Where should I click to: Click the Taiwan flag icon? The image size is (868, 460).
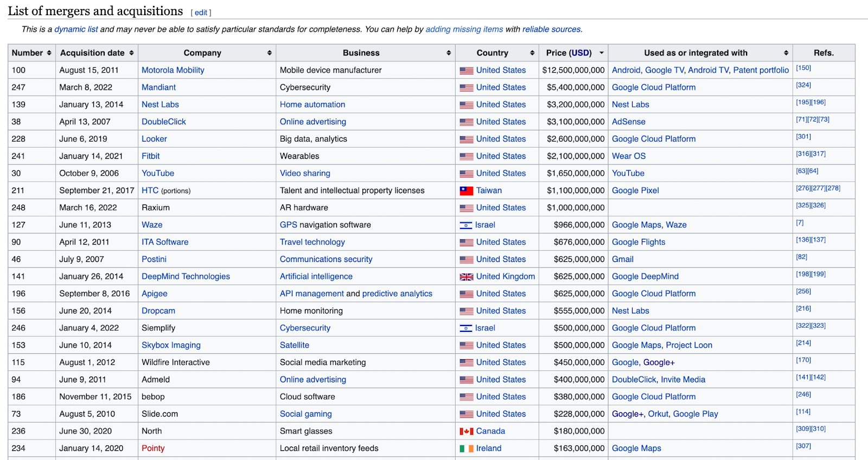click(467, 191)
